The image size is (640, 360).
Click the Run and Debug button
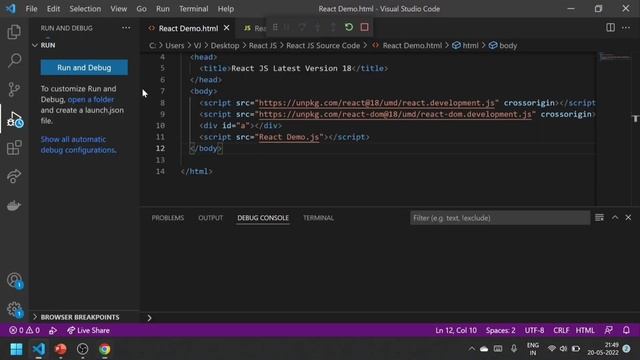84,67
